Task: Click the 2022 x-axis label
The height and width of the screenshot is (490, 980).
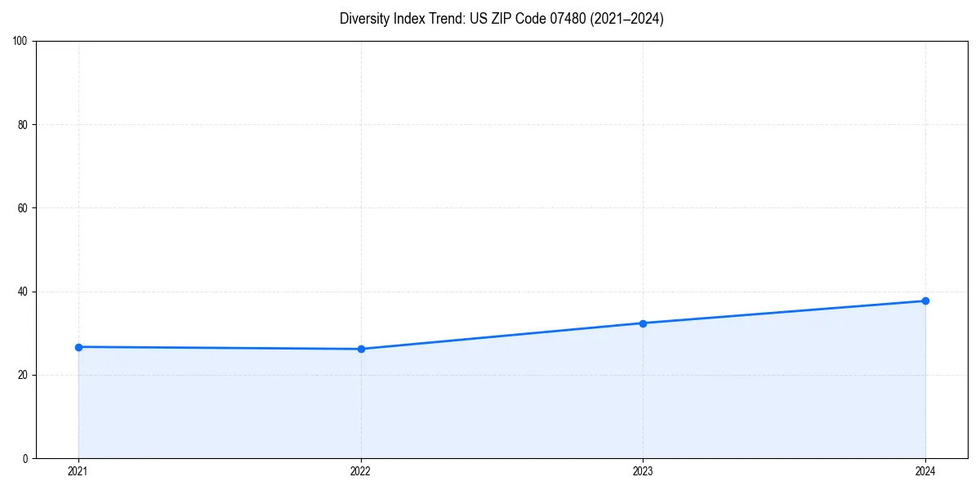Action: tap(361, 471)
